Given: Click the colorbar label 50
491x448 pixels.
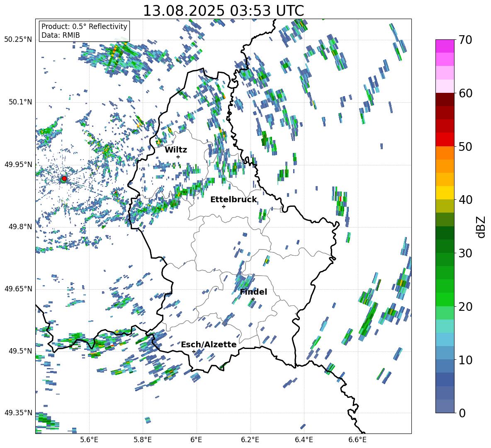Looking at the screenshot, I should click(x=465, y=146).
